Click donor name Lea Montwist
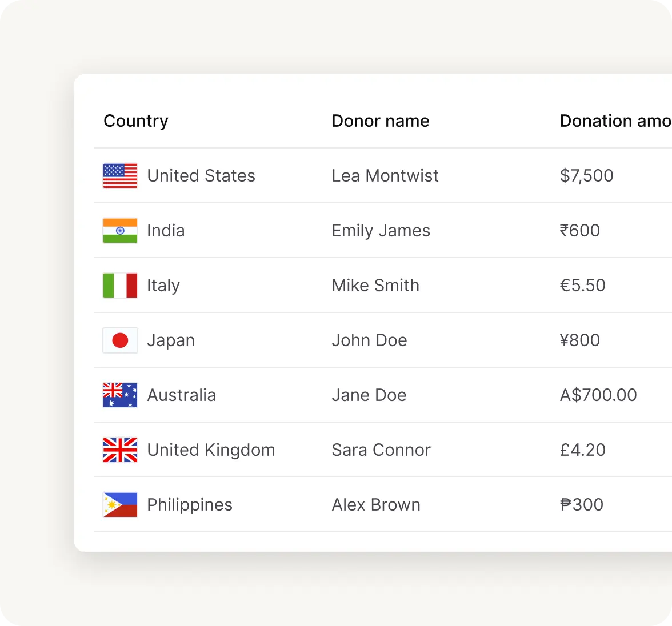Screen dimensions: 672x626 (x=385, y=176)
